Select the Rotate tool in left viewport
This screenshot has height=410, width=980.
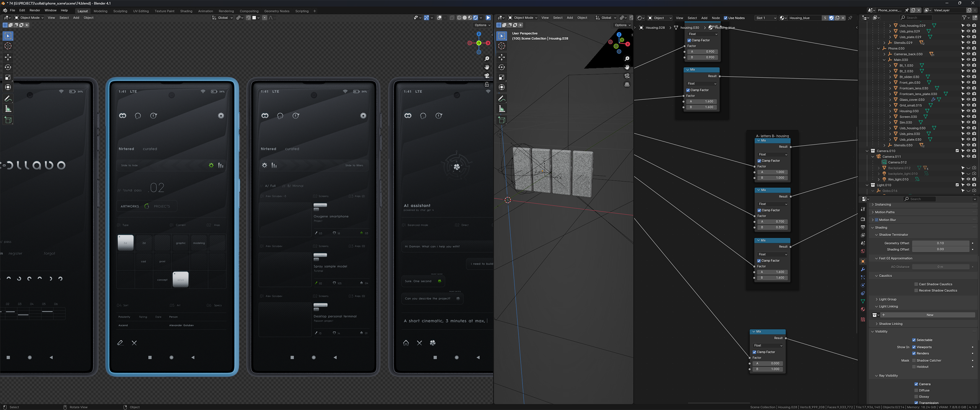(x=8, y=67)
